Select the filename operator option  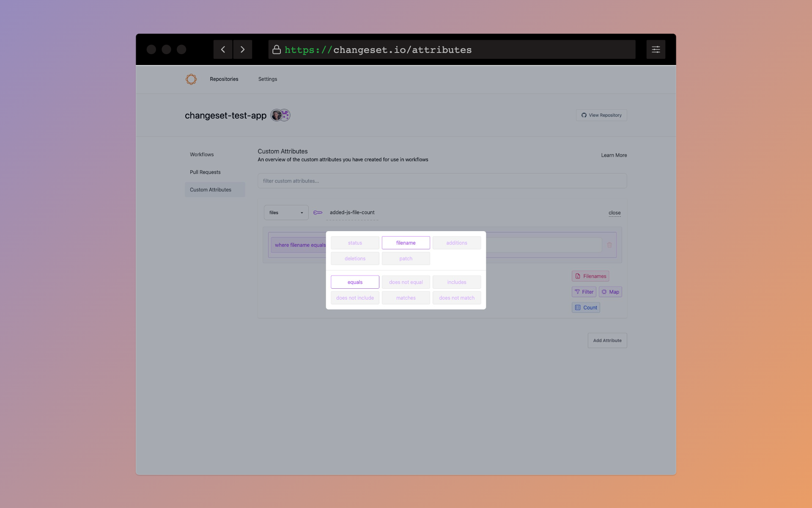[406, 242]
